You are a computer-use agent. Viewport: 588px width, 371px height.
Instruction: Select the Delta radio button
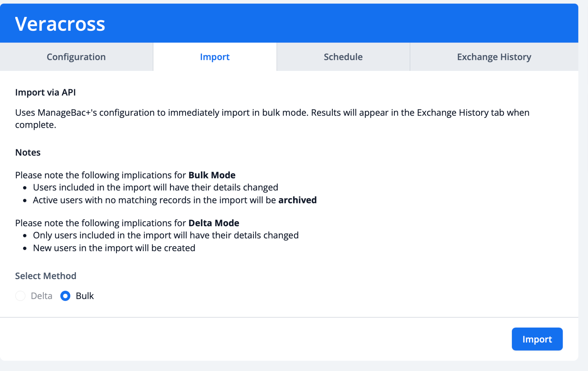click(20, 296)
